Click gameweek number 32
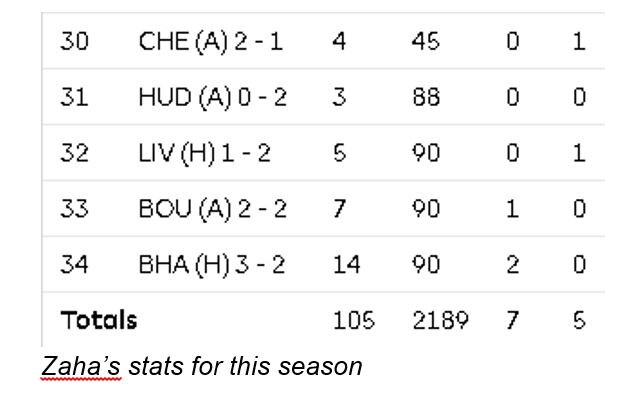 coord(74,153)
